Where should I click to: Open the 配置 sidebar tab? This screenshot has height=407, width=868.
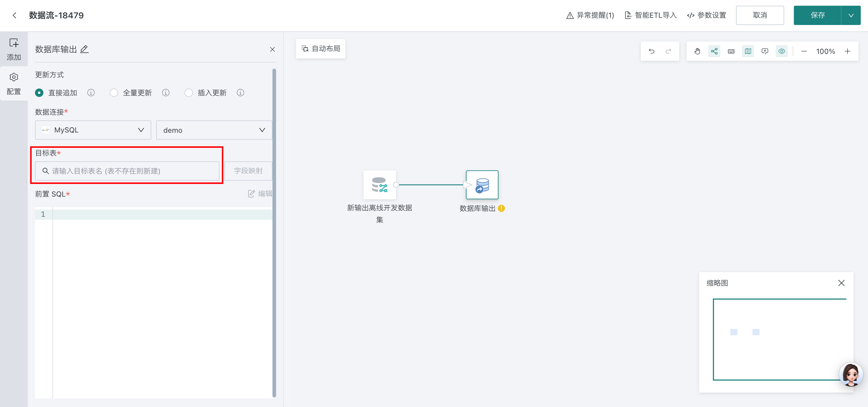pyautogui.click(x=14, y=83)
